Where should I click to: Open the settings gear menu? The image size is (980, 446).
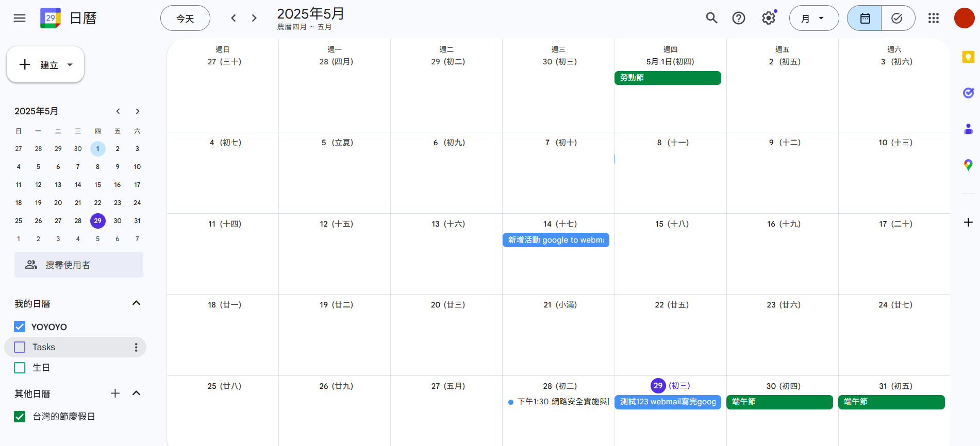point(768,19)
